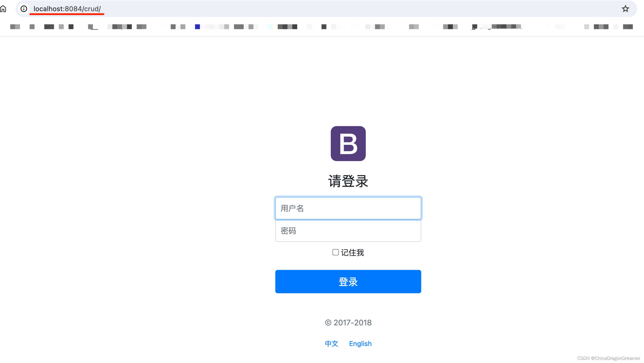Screen dimensions: 644x363
Task: Click the 登录 (Login) button
Action: coord(348,281)
